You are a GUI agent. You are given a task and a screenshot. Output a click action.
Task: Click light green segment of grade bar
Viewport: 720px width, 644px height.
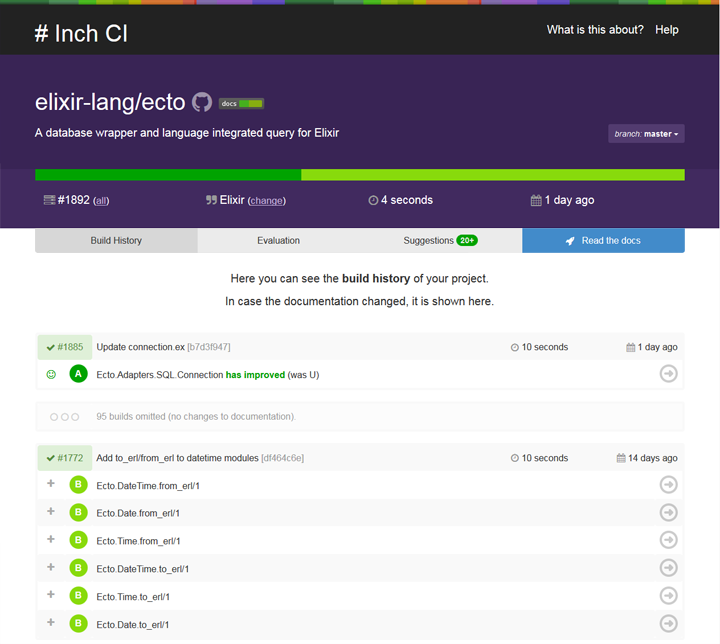[493, 175]
